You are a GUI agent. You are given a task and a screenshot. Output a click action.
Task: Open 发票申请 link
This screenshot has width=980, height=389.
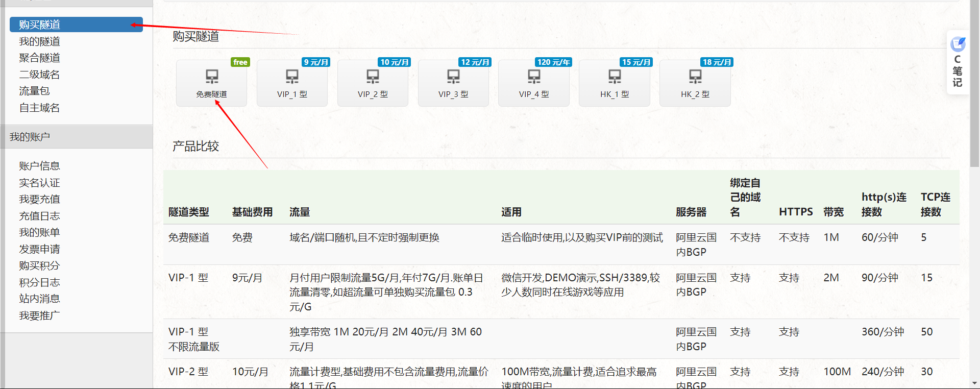pos(40,249)
